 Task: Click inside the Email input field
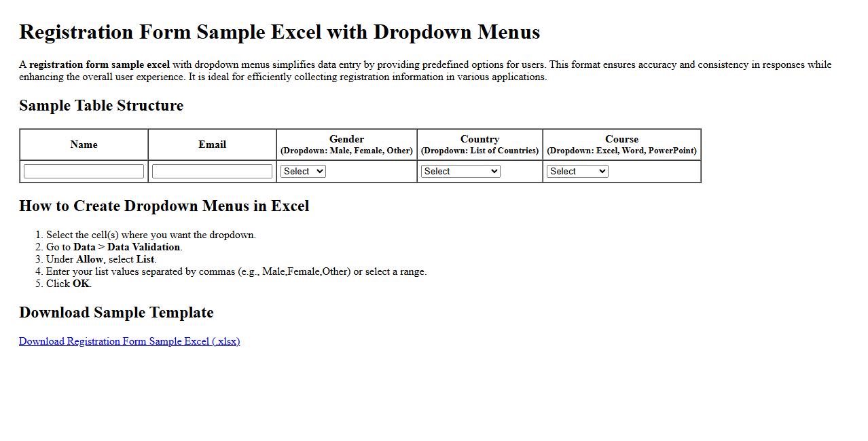point(212,170)
